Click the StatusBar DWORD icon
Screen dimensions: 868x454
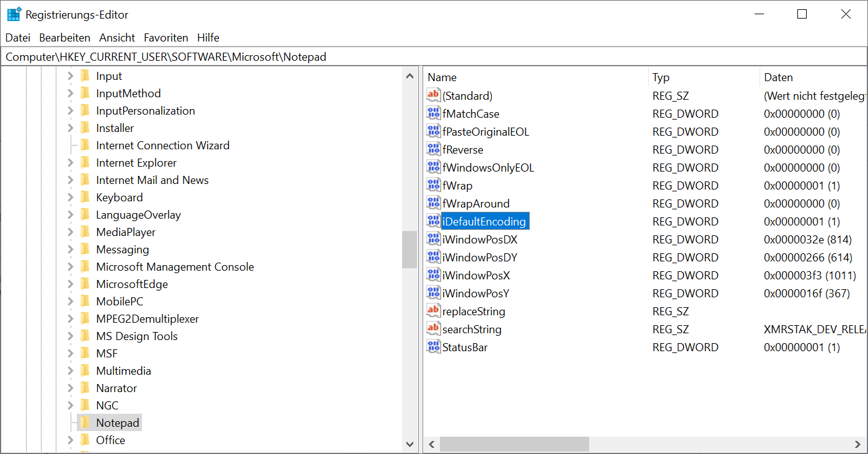[x=434, y=347]
